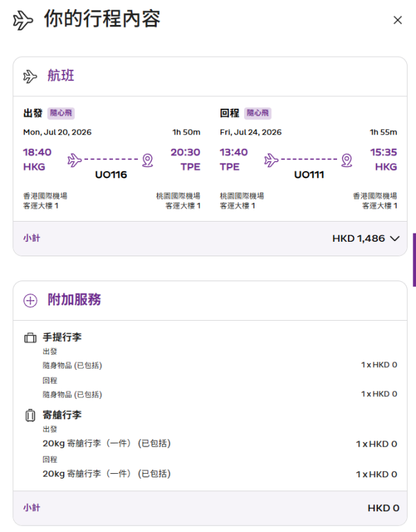
Task: Click the duration 1h 55m
Action: click(383, 132)
